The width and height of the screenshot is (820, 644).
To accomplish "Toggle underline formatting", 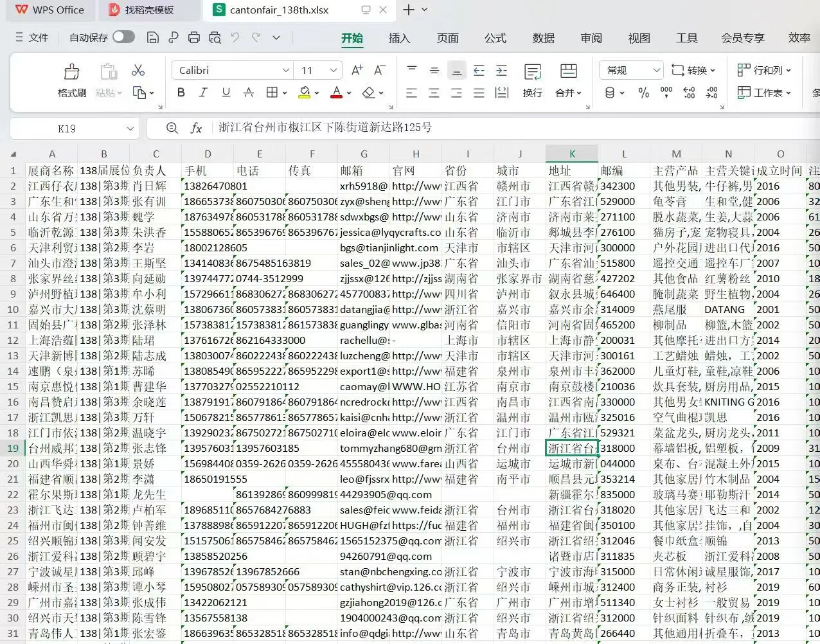I will [226, 93].
